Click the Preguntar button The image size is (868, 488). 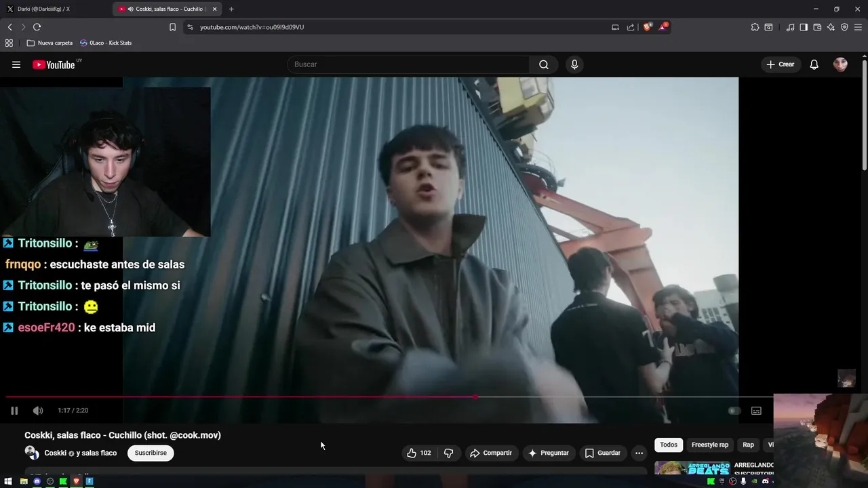tap(549, 453)
